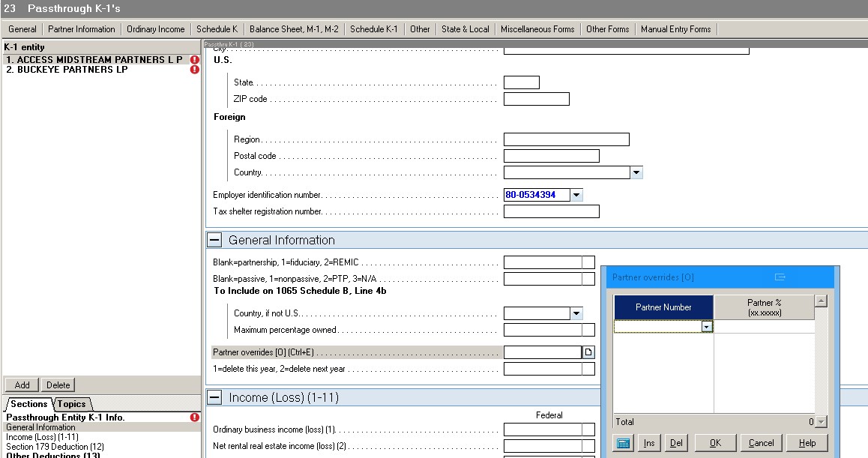Image resolution: width=868 pixels, height=458 pixels.
Task: Click detail icon beside Partner overrides field
Action: [590, 352]
